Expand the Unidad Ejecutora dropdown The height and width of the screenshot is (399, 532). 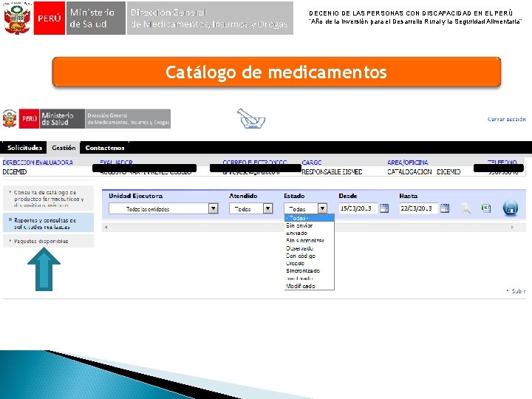tap(213, 208)
